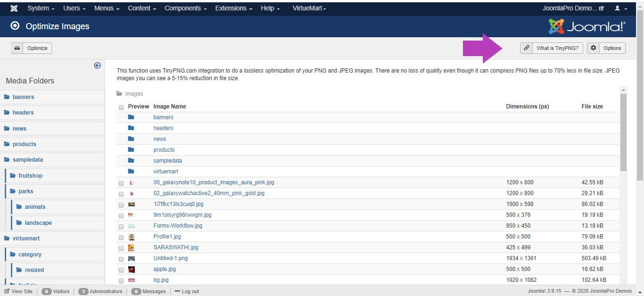Click the image list vertical scrollbar

[623, 132]
